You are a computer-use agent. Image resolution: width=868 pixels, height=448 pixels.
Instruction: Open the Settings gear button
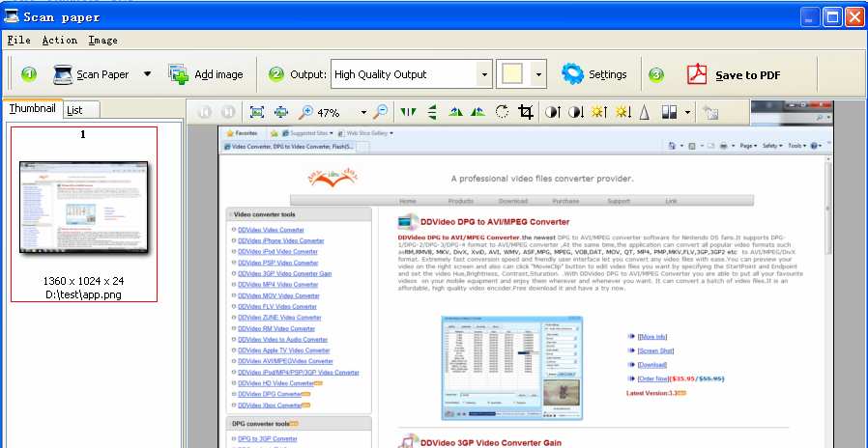click(x=593, y=74)
